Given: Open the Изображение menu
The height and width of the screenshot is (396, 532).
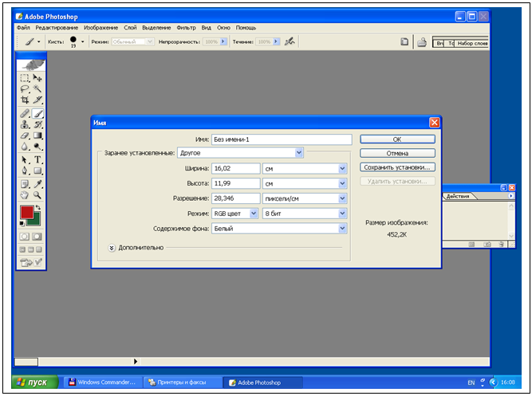Looking at the screenshot, I should click(100, 27).
